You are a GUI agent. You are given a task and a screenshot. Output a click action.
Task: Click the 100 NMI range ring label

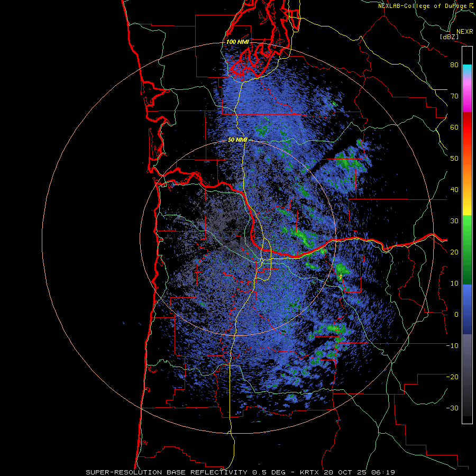(x=237, y=42)
